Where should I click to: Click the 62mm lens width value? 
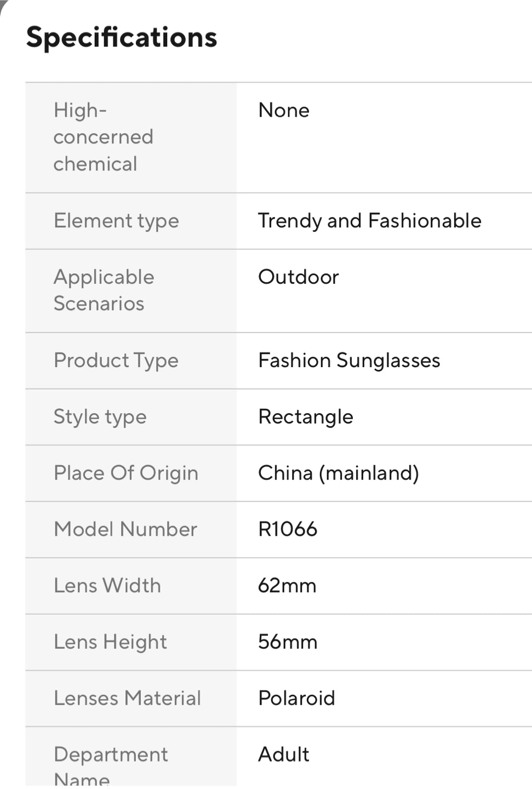(x=287, y=586)
